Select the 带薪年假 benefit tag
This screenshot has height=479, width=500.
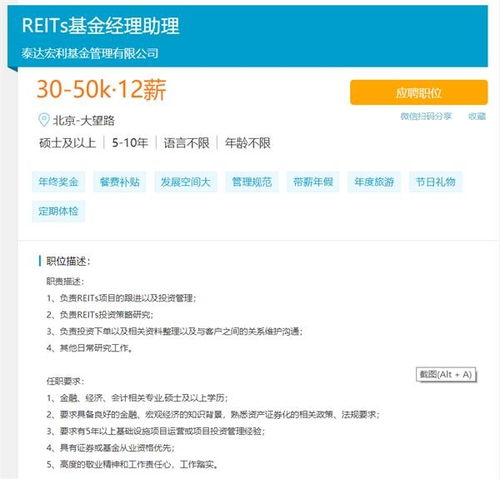[x=313, y=182]
